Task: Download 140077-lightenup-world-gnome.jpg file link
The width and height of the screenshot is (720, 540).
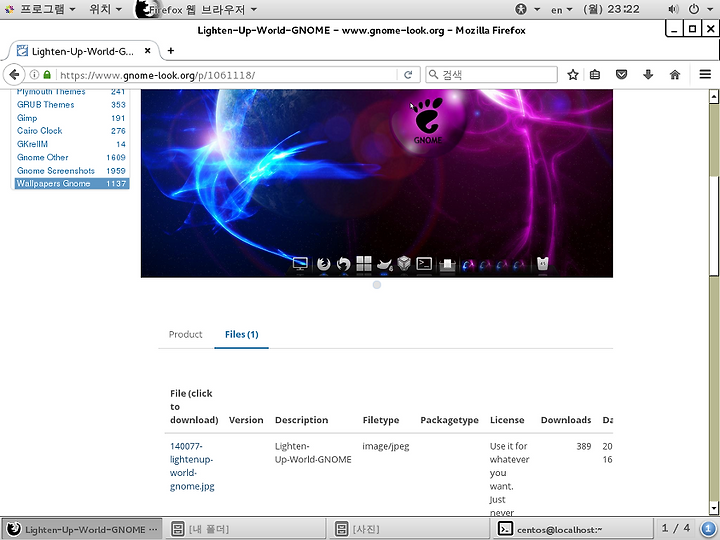Action: pyautogui.click(x=192, y=466)
